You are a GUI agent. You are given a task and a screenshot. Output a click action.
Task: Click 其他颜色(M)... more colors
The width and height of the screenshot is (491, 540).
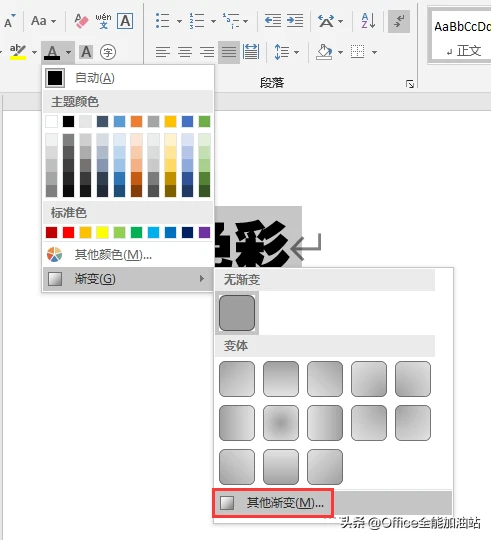pyautogui.click(x=128, y=255)
